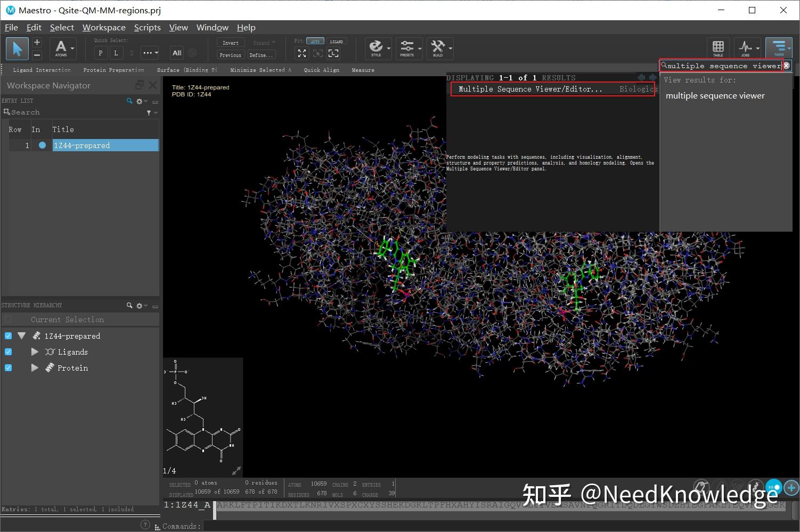Viewport: 800px width, 532px height.
Task: Uncheck the Ligands checkbox
Action: pyautogui.click(x=7, y=351)
